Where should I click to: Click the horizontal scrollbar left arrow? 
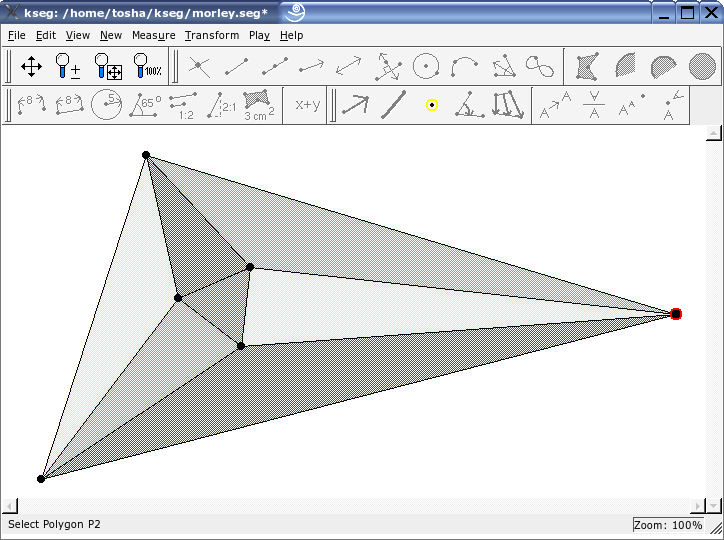point(10,505)
